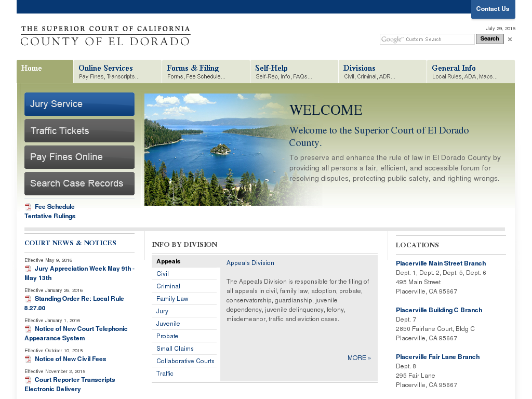Go to the Home tab
This screenshot has width=532, height=399.
tap(45, 72)
